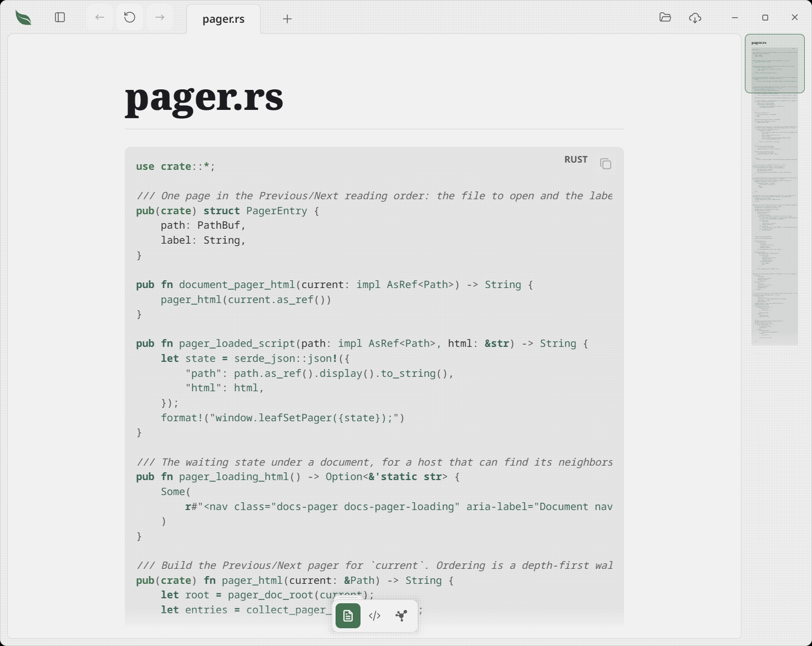812x646 pixels.
Task: Close the application window
Action: tap(795, 18)
